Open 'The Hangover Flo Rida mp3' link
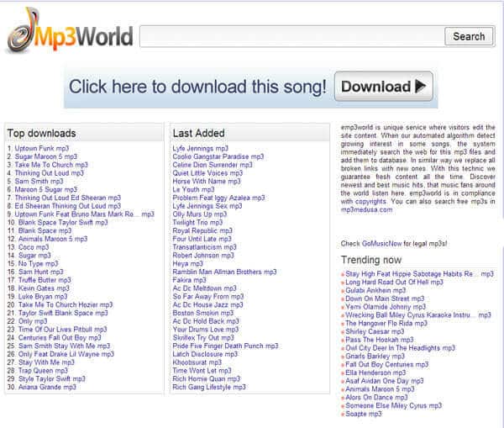The height and width of the screenshot is (428, 504). tap(386, 323)
